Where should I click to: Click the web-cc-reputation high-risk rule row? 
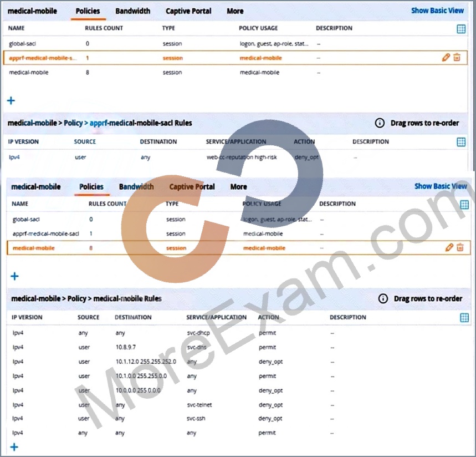(x=236, y=157)
